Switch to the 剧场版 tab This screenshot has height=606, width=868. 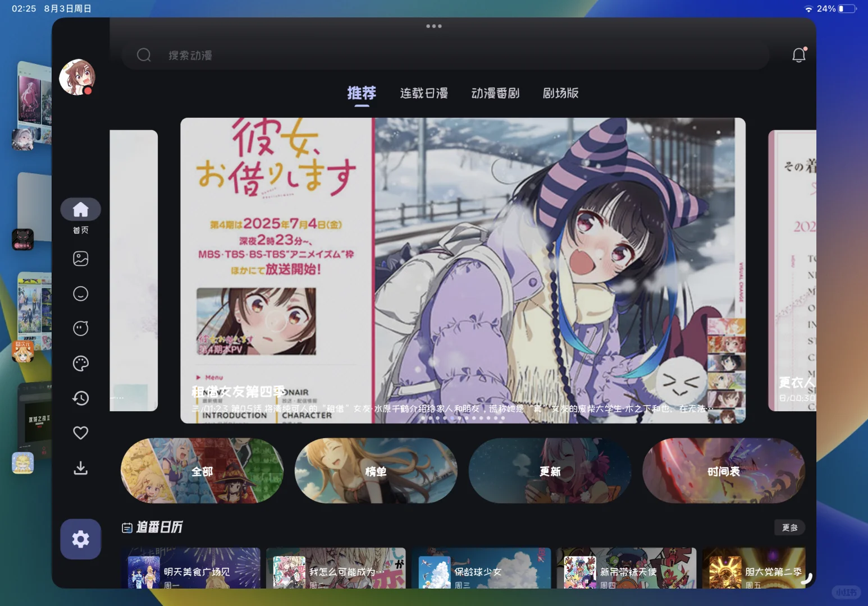click(x=561, y=93)
